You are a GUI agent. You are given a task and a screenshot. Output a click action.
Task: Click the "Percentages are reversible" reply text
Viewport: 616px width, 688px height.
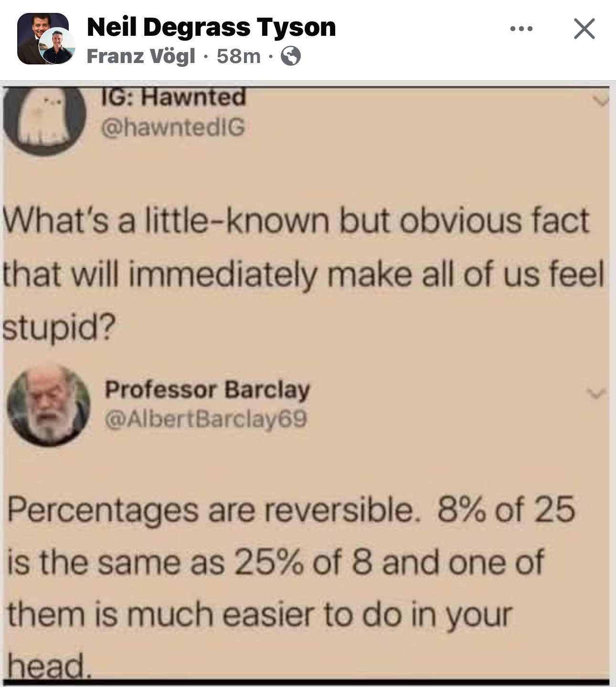click(210, 510)
